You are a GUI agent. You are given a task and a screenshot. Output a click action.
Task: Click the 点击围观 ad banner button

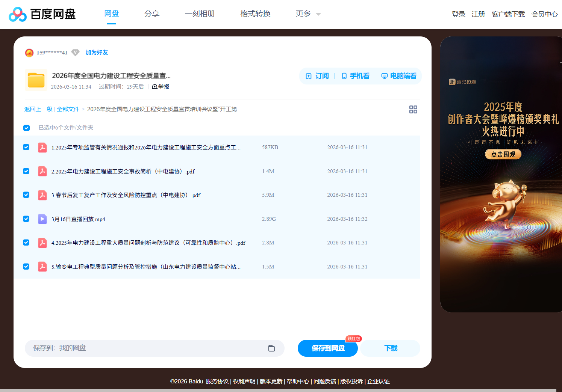[x=503, y=154]
